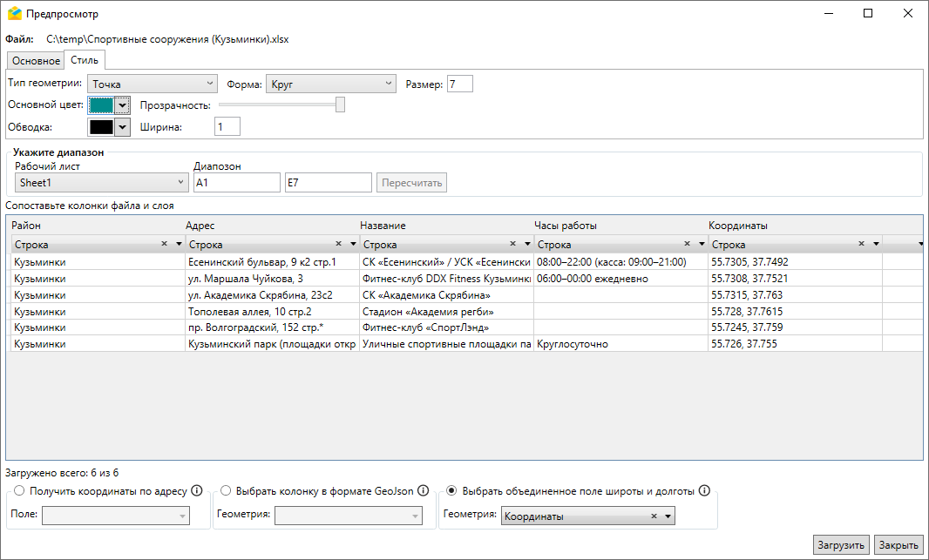This screenshot has height=560, width=929.
Task: Expand the Форма shape dropdown
Action: [330, 84]
